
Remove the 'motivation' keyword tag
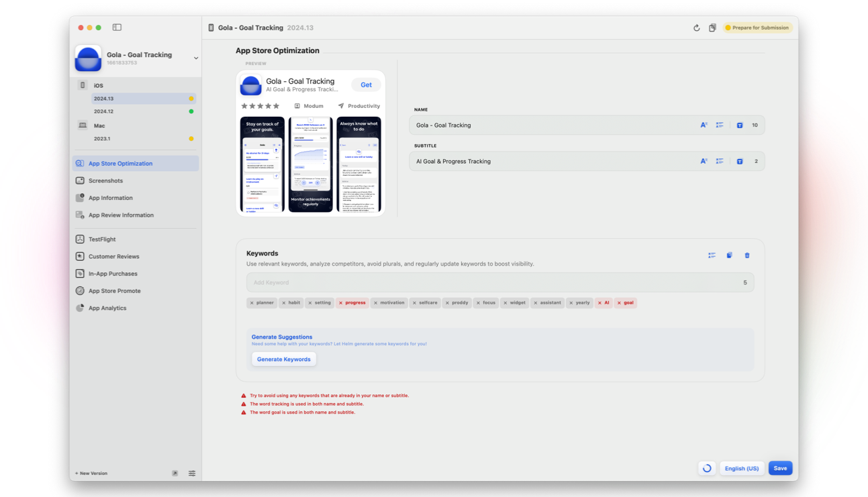pos(375,303)
